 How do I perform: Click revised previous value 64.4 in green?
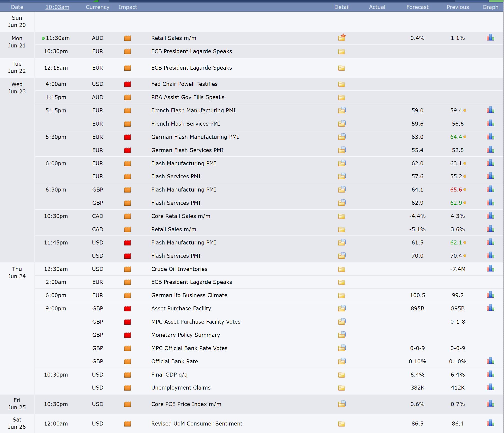[x=456, y=137]
